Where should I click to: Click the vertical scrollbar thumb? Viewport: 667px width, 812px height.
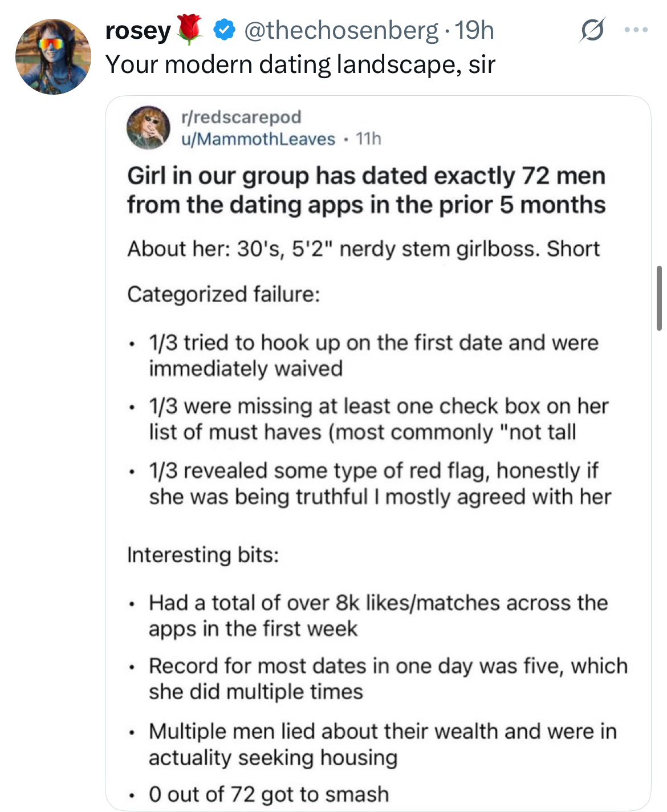point(659,298)
